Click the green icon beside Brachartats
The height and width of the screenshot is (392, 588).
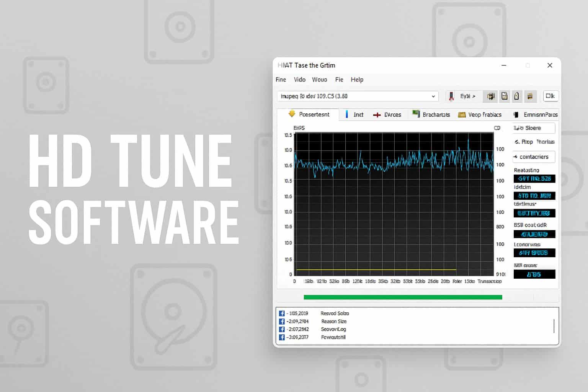(x=416, y=114)
